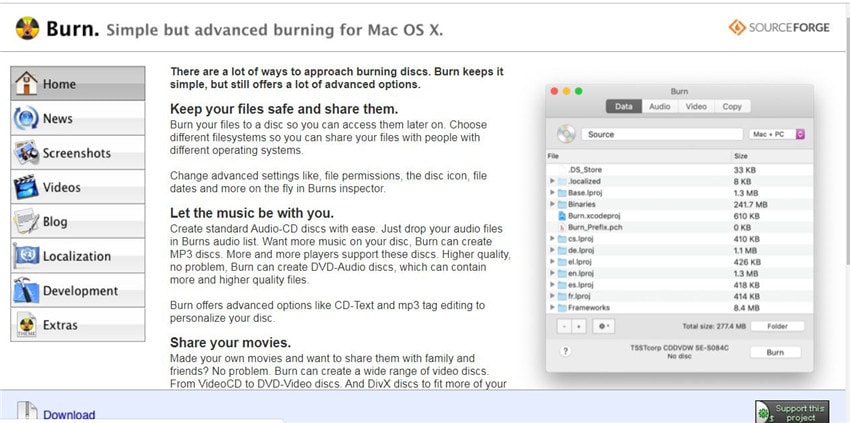Expand the Binaries folder triangle
This screenshot has height=423, width=850.
pyautogui.click(x=552, y=204)
